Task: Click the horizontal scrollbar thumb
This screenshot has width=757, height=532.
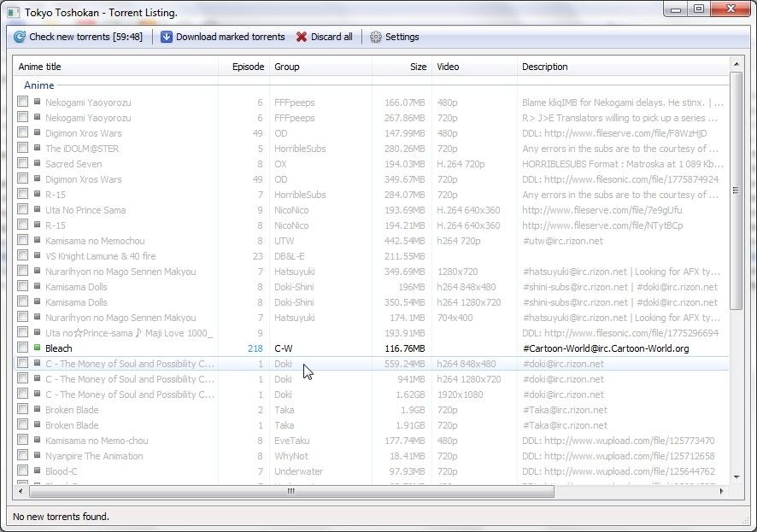Action: tap(291, 492)
